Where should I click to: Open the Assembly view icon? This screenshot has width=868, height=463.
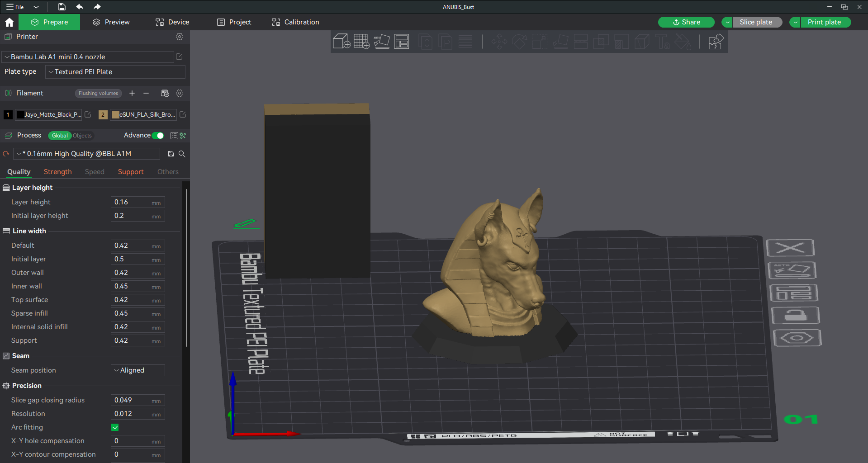point(715,42)
